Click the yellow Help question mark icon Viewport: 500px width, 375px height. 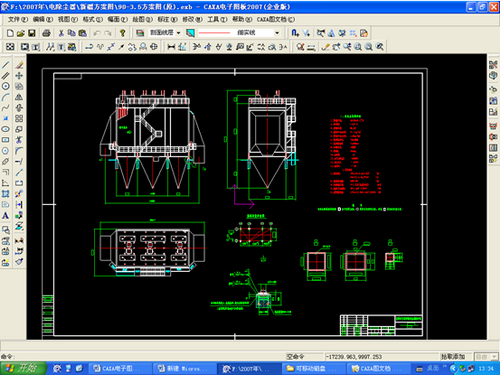(123, 33)
